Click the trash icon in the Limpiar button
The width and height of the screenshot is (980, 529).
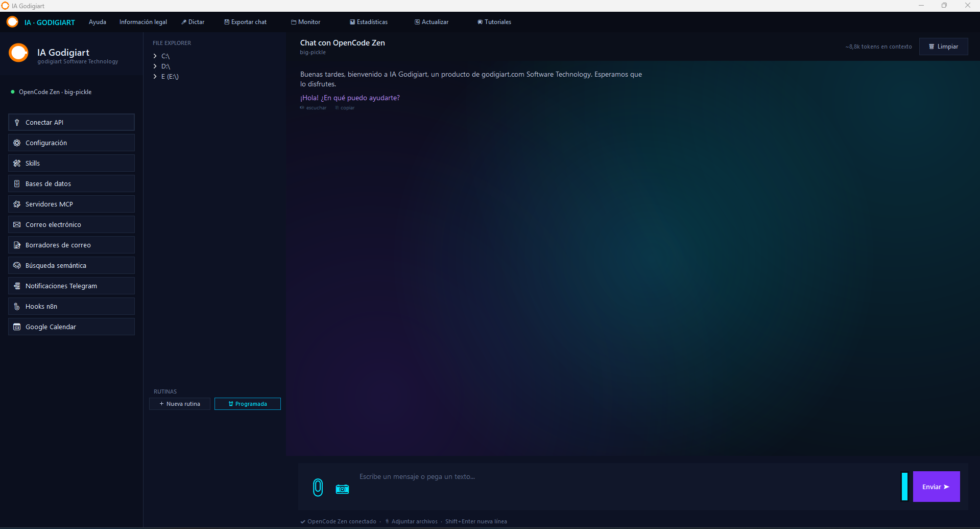[x=931, y=47]
